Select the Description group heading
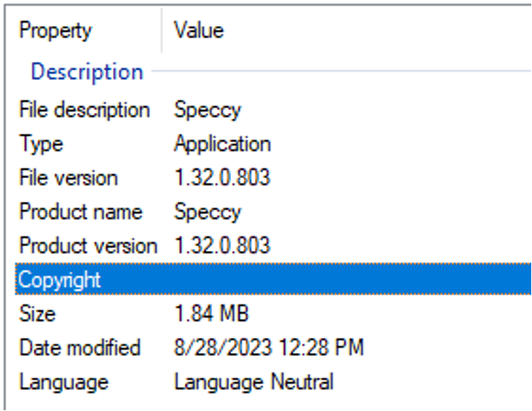532x411 pixels. pyautogui.click(x=87, y=71)
